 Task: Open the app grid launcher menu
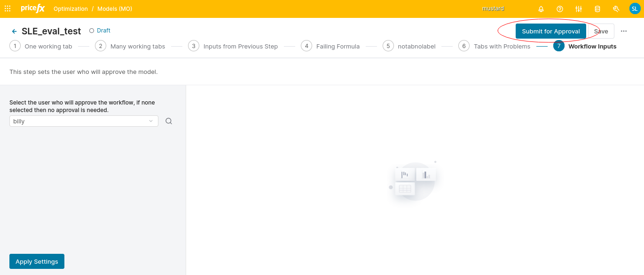click(8, 8)
